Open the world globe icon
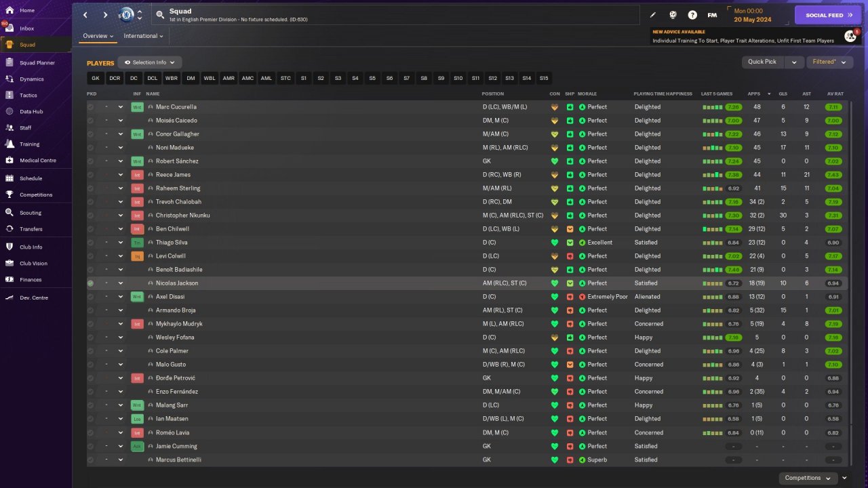The width and height of the screenshot is (868, 488). click(x=673, y=15)
